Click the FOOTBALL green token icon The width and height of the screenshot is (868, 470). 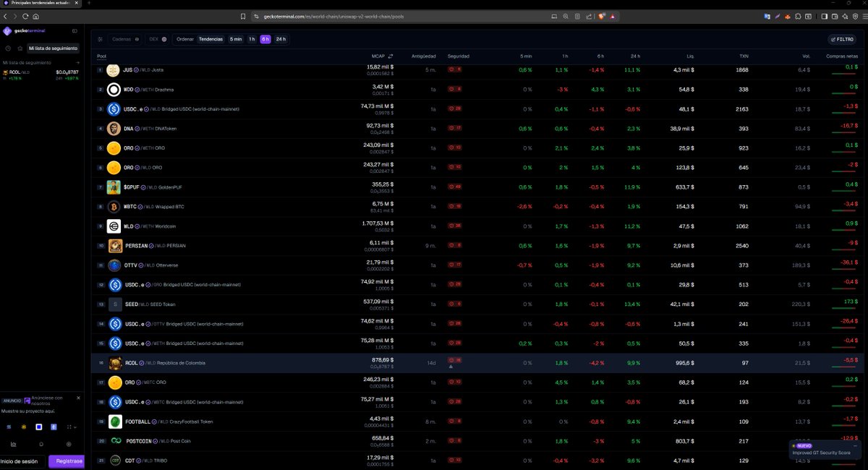click(115, 422)
